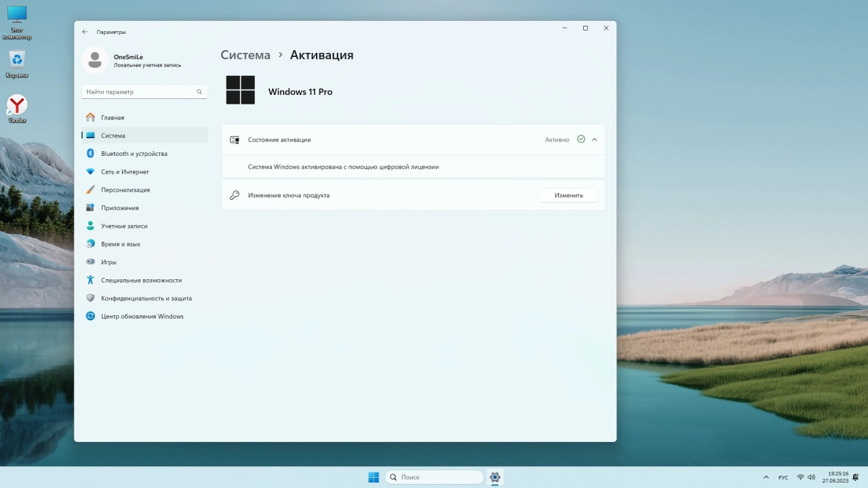Click the Windows 11 Pro logo
The width and height of the screenshot is (868, 488).
coord(240,89)
